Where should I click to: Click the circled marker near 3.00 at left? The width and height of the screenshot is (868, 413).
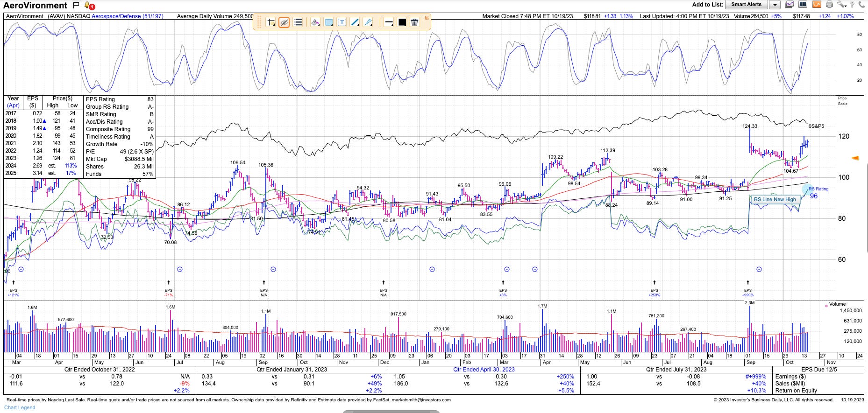21,269
